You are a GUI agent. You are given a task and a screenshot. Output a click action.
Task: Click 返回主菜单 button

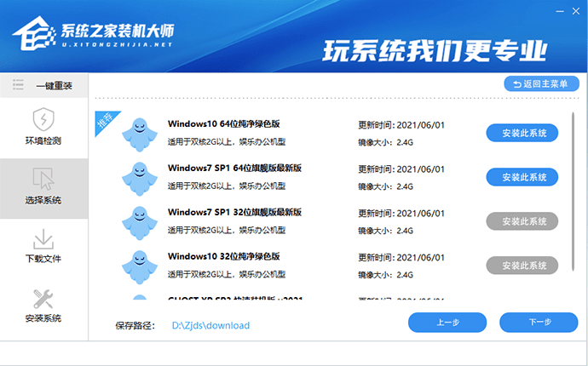541,84
